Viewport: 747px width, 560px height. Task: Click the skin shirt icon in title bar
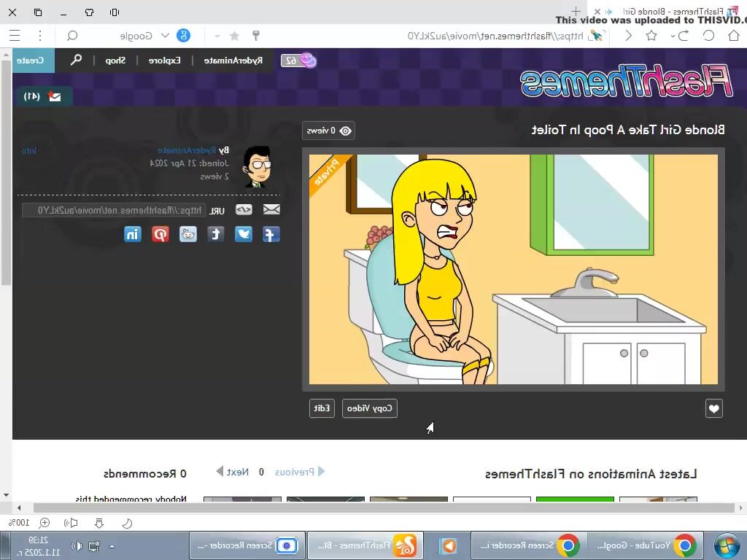click(x=89, y=12)
